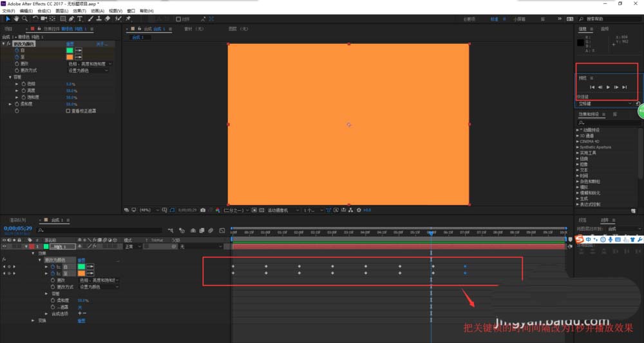Select the Hand tool
The width and height of the screenshot is (644, 343).
coord(16,19)
